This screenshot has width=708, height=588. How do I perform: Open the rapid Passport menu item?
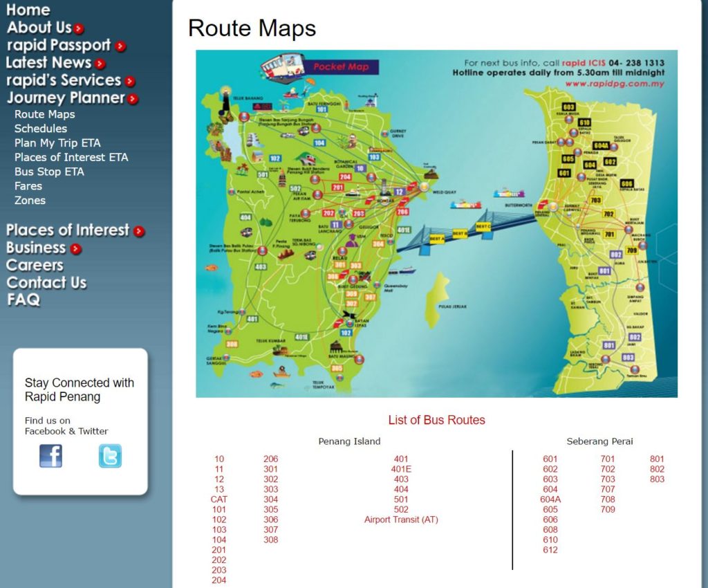[x=59, y=45]
